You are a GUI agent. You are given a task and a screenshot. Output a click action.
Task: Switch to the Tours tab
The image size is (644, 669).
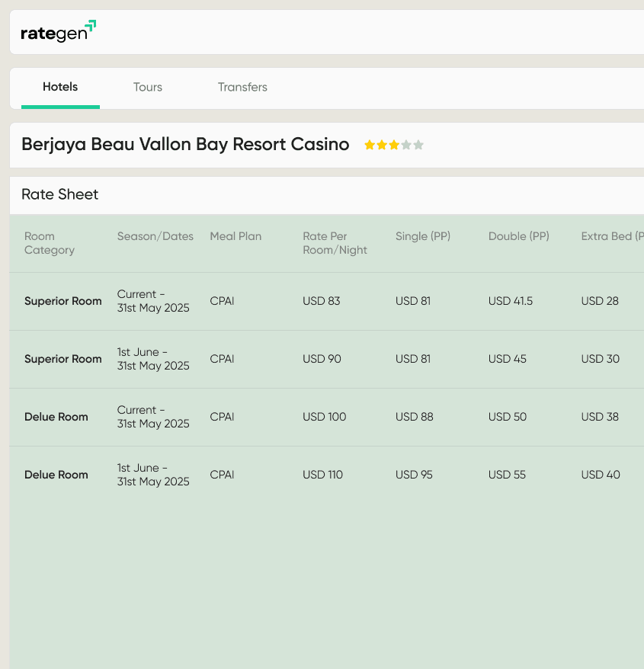point(147,87)
